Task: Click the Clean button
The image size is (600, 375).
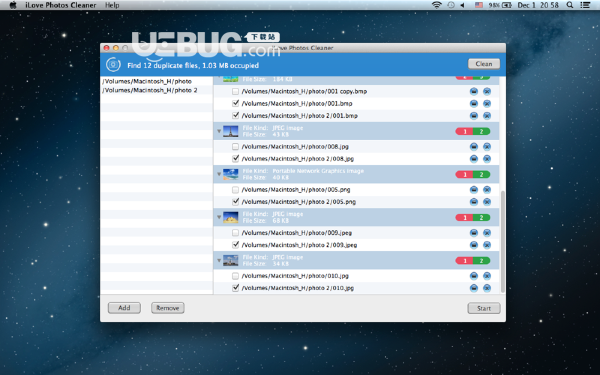Action: (484, 64)
